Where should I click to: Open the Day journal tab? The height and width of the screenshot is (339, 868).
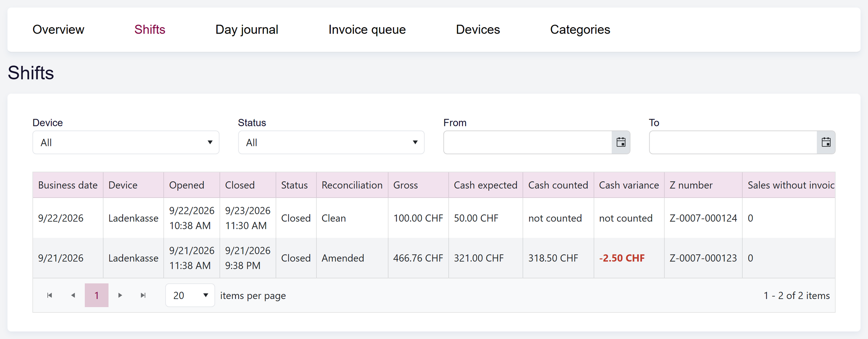(247, 30)
